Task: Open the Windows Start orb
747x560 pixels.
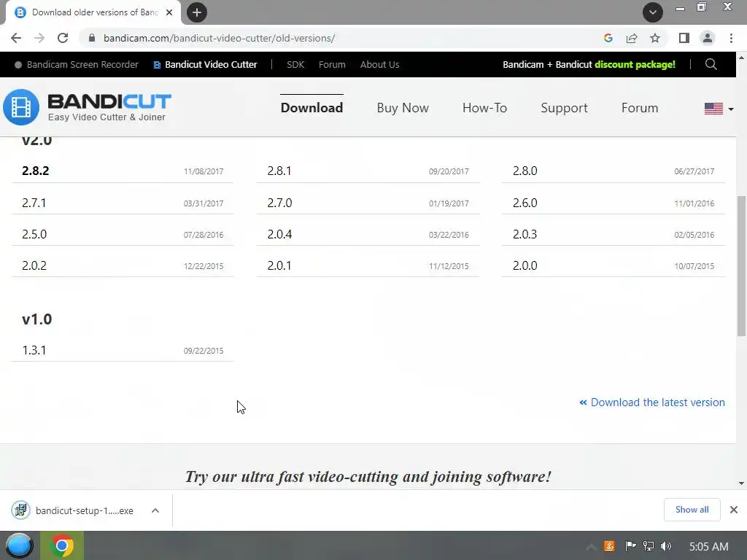Action: coord(19,545)
